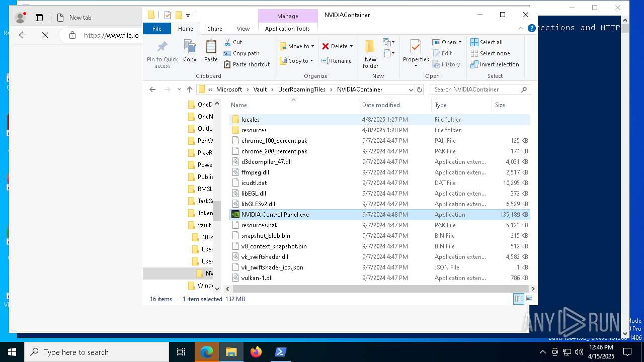Click horizontal scrollbar of file list
Image resolution: width=644 pixels, height=362 pixels.
pos(380,289)
